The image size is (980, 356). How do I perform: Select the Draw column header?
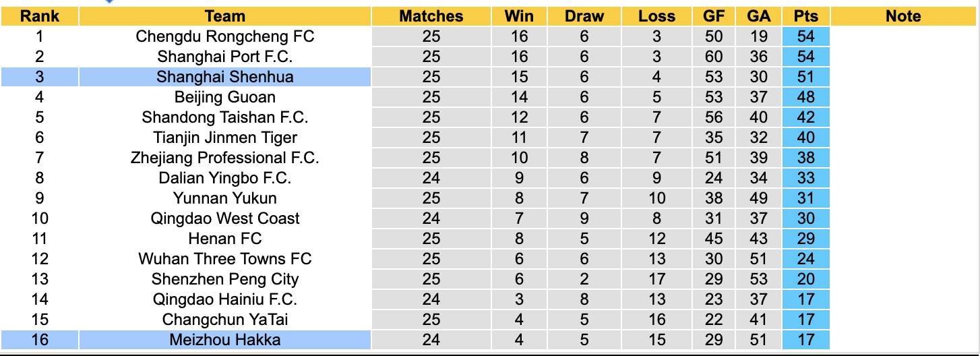pos(584,16)
